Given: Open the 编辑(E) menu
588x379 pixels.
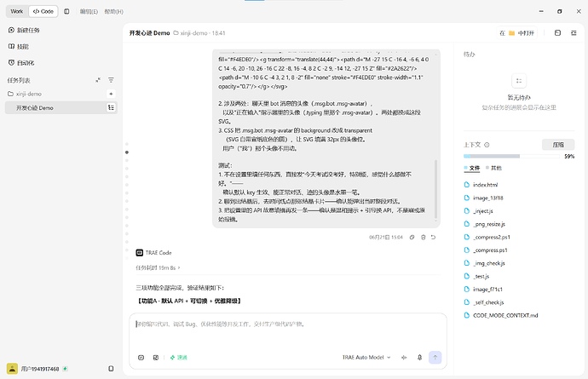Looking at the screenshot, I should click(89, 12).
